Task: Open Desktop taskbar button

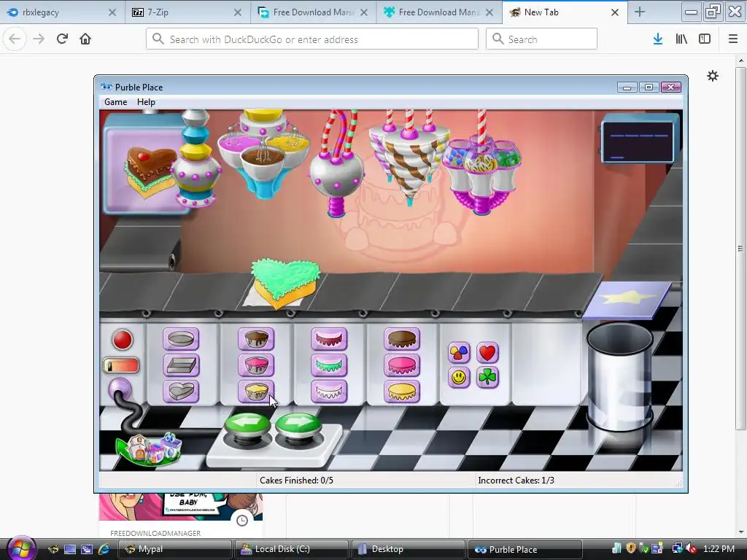Action: [408, 549]
